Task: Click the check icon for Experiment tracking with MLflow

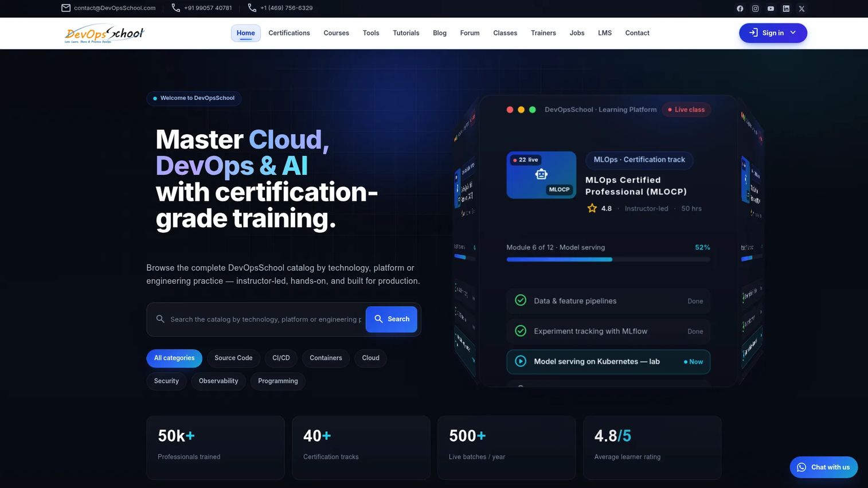Action: [521, 331]
